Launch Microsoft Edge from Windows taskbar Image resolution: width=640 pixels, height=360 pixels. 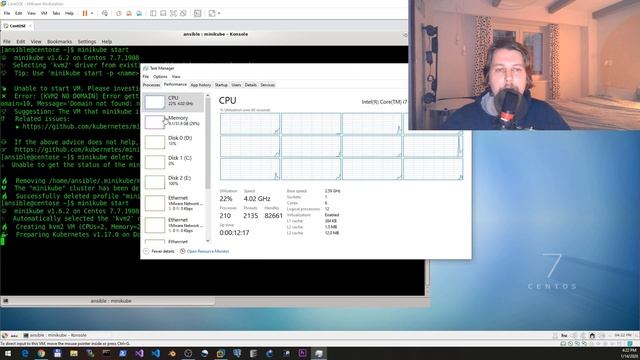point(25,353)
